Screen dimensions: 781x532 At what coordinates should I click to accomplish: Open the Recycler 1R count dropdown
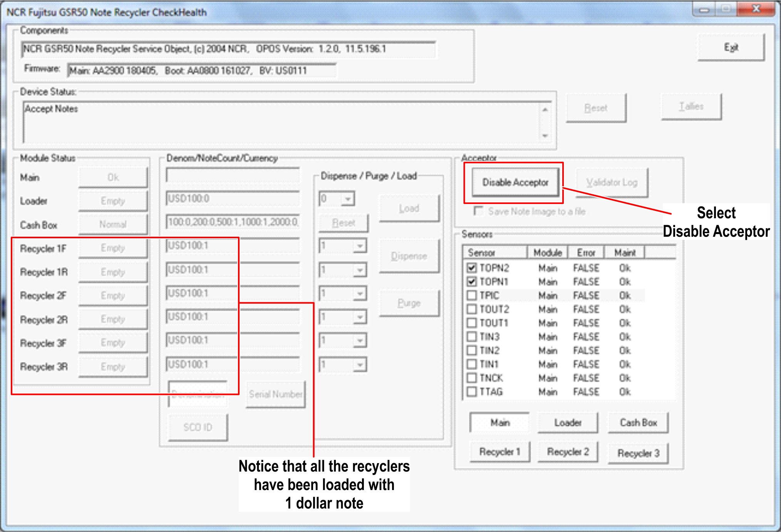(x=360, y=270)
